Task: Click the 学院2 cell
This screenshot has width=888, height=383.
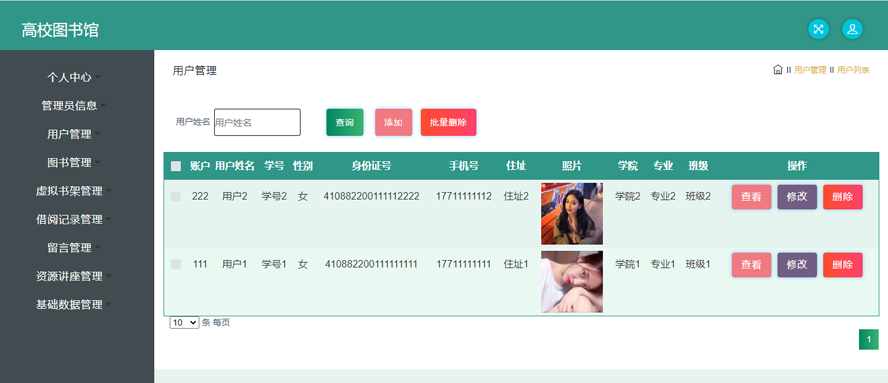Action: pyautogui.click(x=627, y=196)
